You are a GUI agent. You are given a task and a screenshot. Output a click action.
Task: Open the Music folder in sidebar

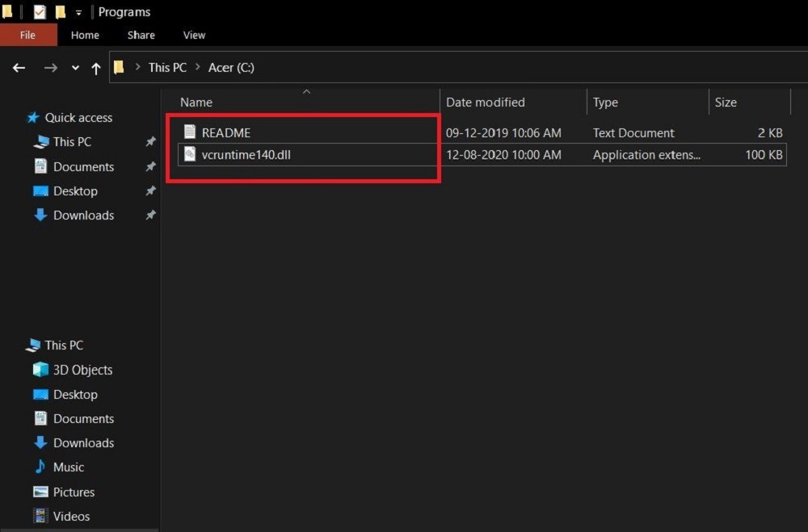[71, 467]
